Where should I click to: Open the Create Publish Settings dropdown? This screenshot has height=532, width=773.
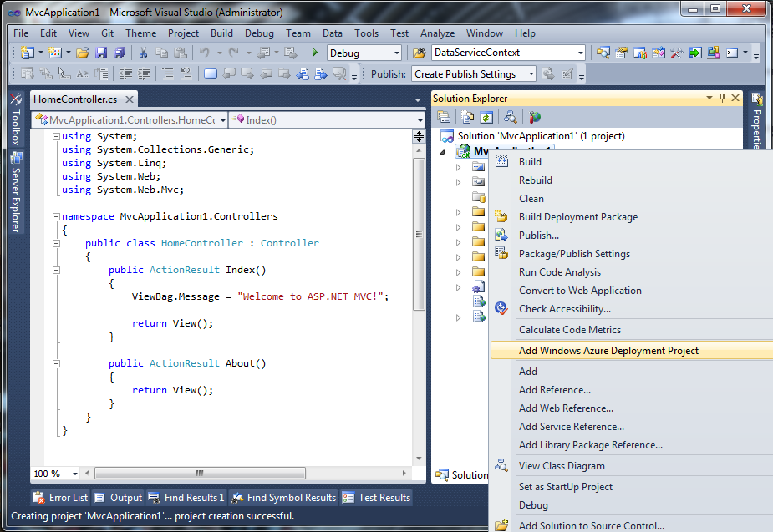pyautogui.click(x=531, y=74)
